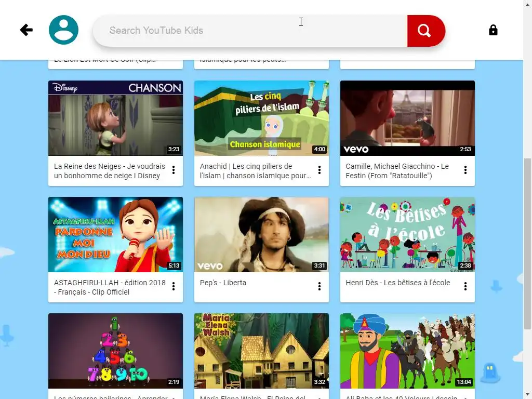The height and width of the screenshot is (399, 532).
Task: Click the red search magnifier button
Action: click(426, 31)
